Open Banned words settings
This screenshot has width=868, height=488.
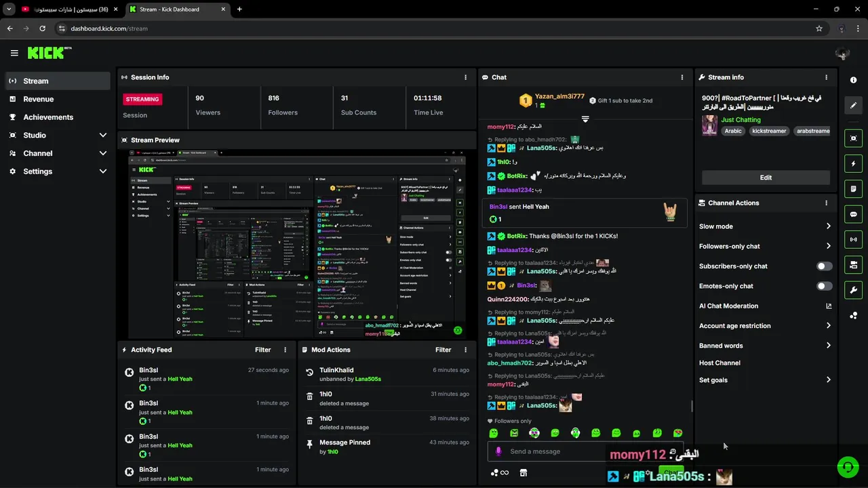pos(765,346)
